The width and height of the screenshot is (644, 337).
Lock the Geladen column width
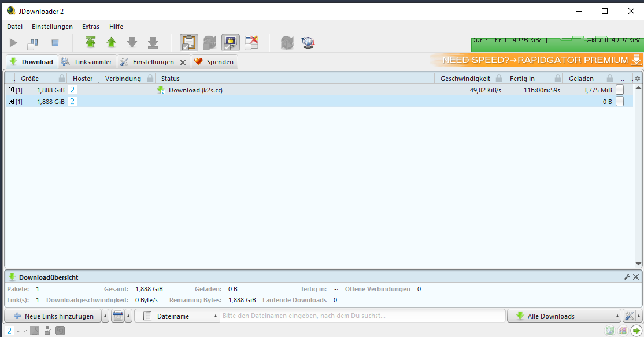610,79
